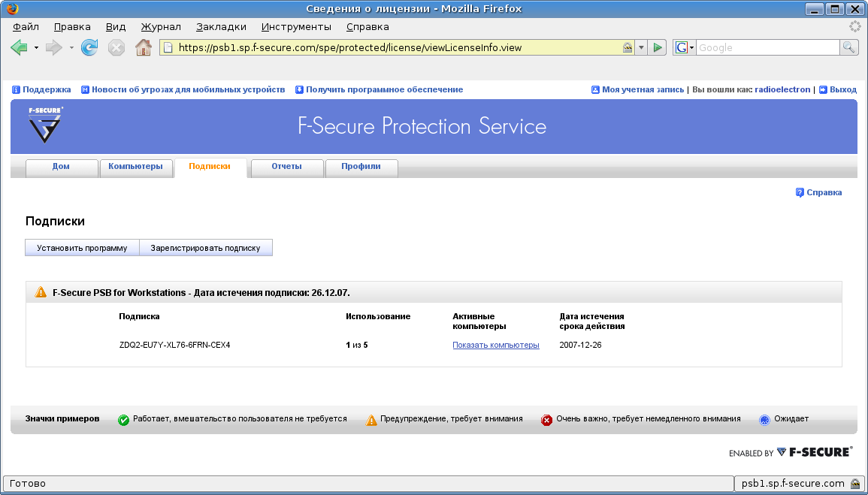Switch to the Компьютеры tab
868x495 pixels.
click(x=135, y=167)
